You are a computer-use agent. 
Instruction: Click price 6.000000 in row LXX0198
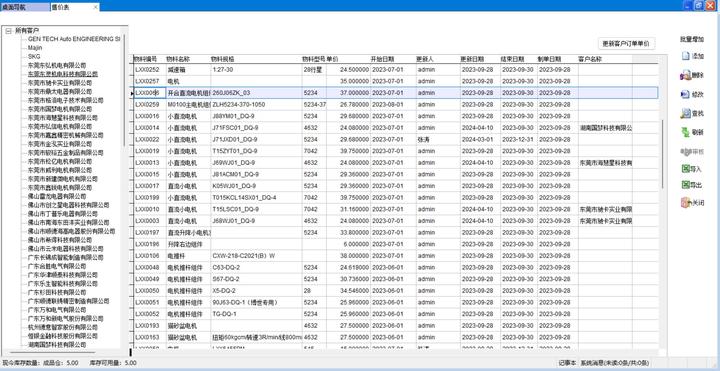(x=348, y=244)
